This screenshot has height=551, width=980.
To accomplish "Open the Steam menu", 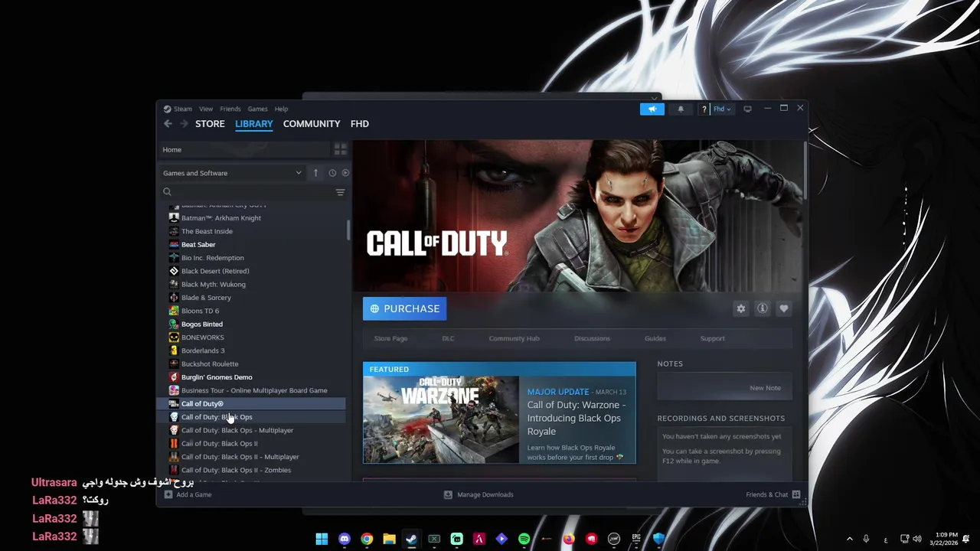I will click(178, 109).
